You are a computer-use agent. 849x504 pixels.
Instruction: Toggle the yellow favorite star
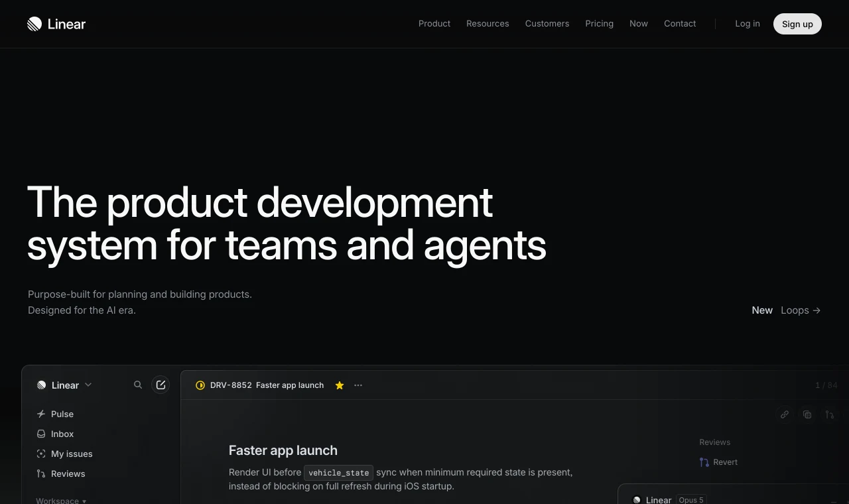[340, 385]
